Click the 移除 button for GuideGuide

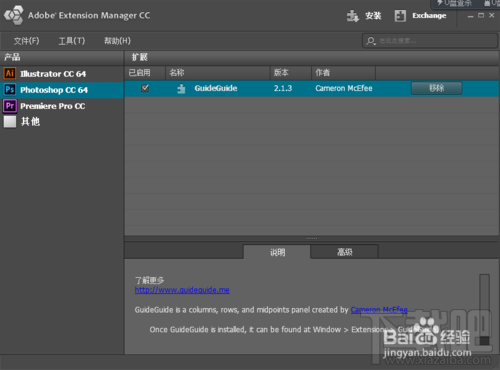pyautogui.click(x=436, y=88)
